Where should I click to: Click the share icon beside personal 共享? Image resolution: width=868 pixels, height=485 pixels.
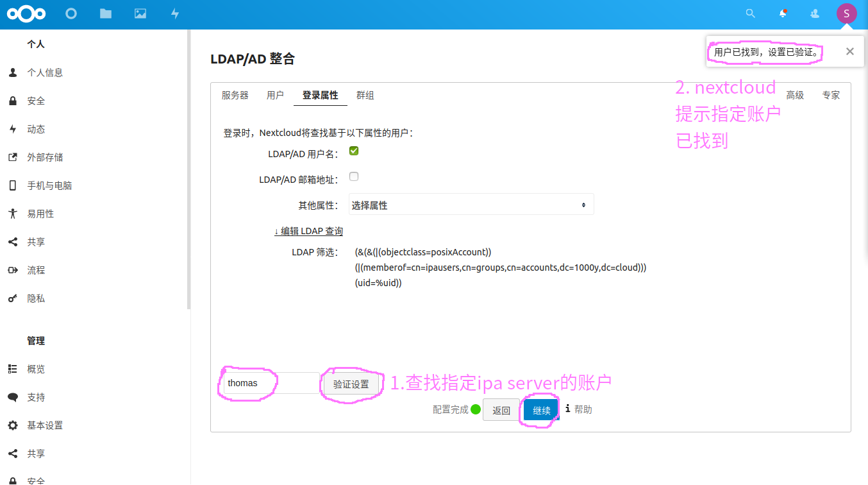[x=12, y=242]
